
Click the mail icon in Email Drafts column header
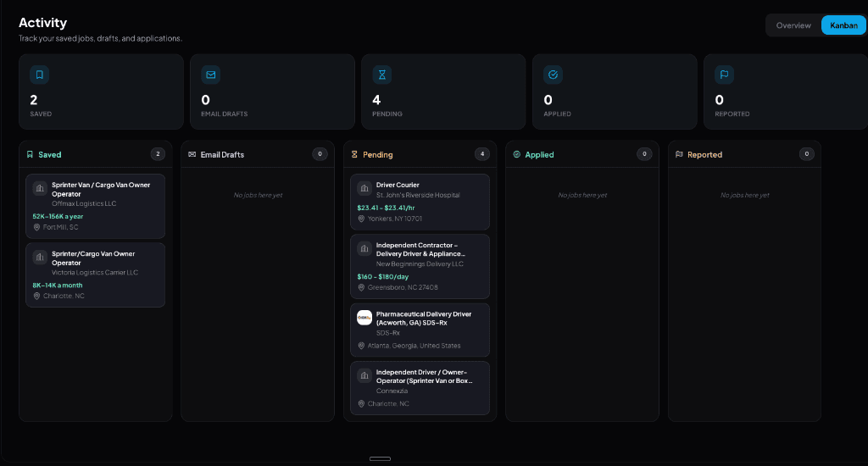[x=192, y=154]
